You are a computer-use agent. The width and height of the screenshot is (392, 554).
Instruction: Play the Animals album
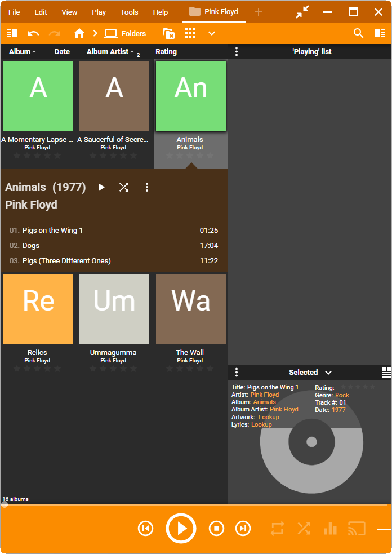pos(101,187)
